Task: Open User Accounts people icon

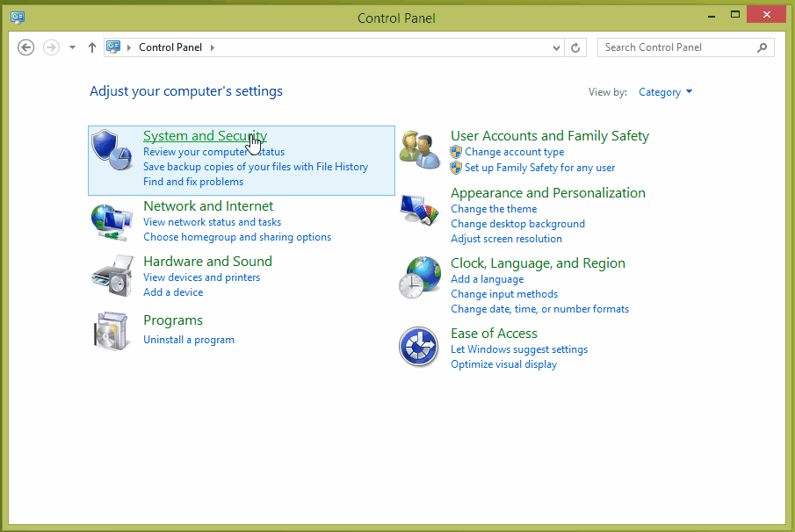Action: click(419, 150)
